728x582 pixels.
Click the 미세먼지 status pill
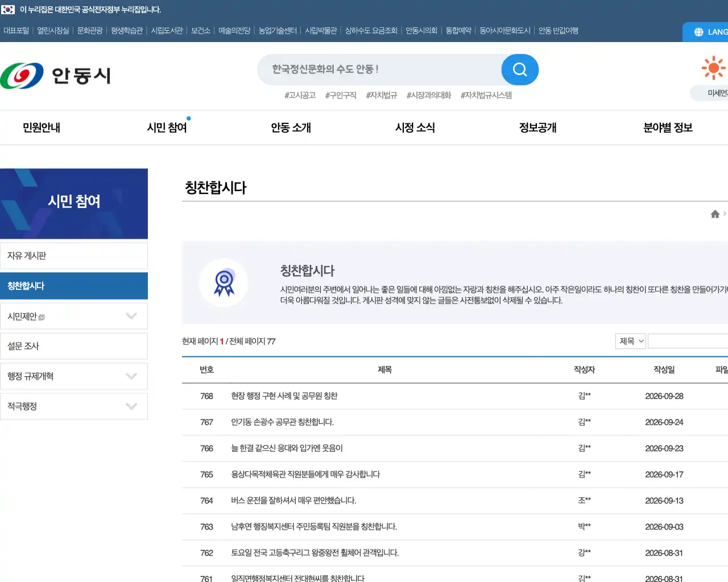(x=710, y=93)
